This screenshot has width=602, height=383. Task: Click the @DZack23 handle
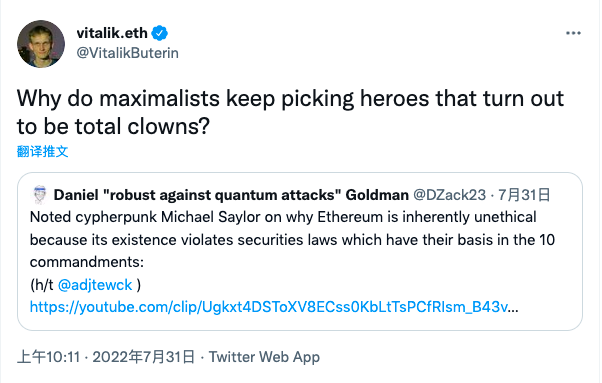pos(450,195)
